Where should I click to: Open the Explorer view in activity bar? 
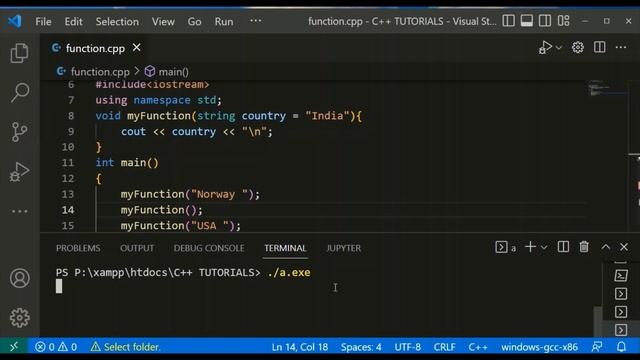pyautogui.click(x=19, y=53)
